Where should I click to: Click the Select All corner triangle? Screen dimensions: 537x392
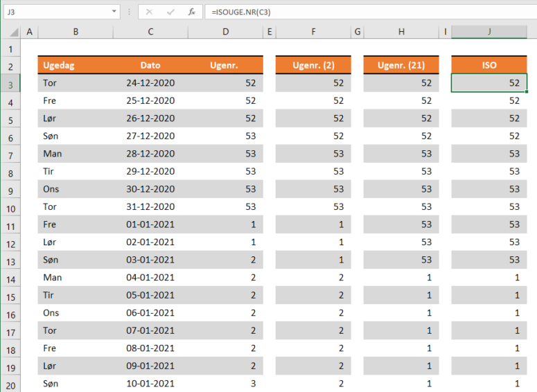click(x=13, y=32)
